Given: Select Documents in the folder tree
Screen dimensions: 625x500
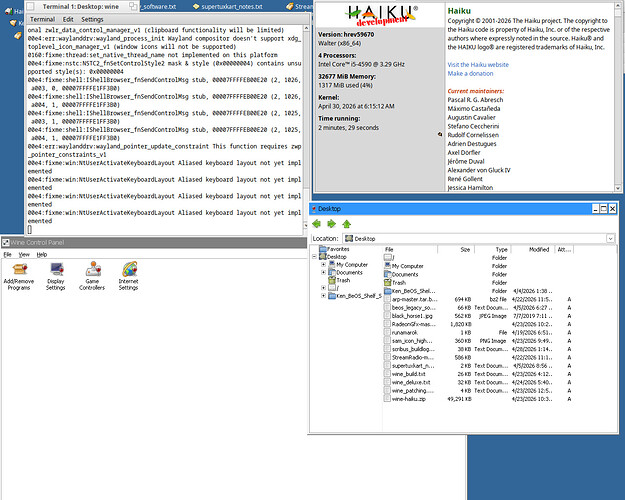Looking at the screenshot, I should pyautogui.click(x=345, y=272).
